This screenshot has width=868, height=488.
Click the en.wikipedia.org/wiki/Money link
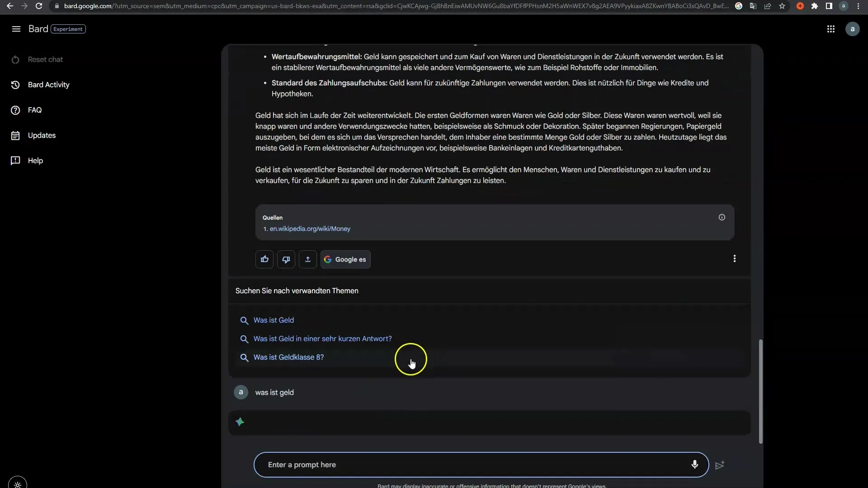point(310,228)
